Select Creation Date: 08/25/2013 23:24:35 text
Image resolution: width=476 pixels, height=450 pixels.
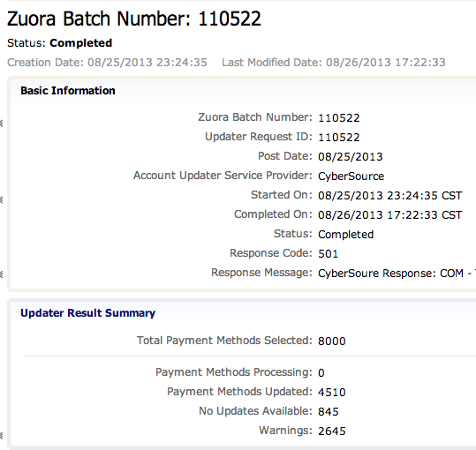[x=107, y=63]
